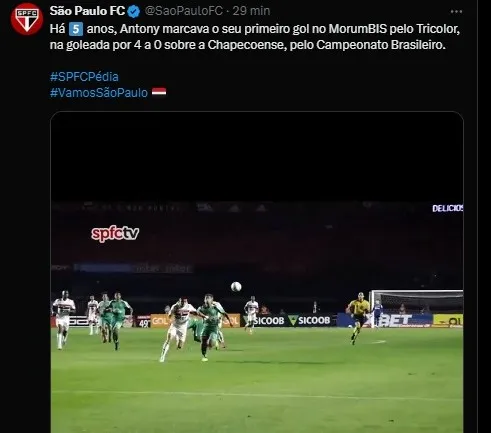Click the tweet text about Antony's goal
491x433 pixels.
pos(255,37)
